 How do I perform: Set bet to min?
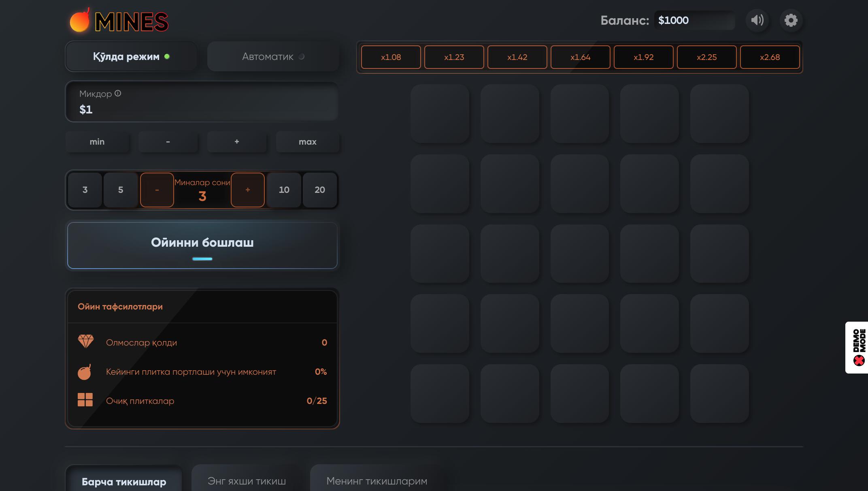[97, 142]
